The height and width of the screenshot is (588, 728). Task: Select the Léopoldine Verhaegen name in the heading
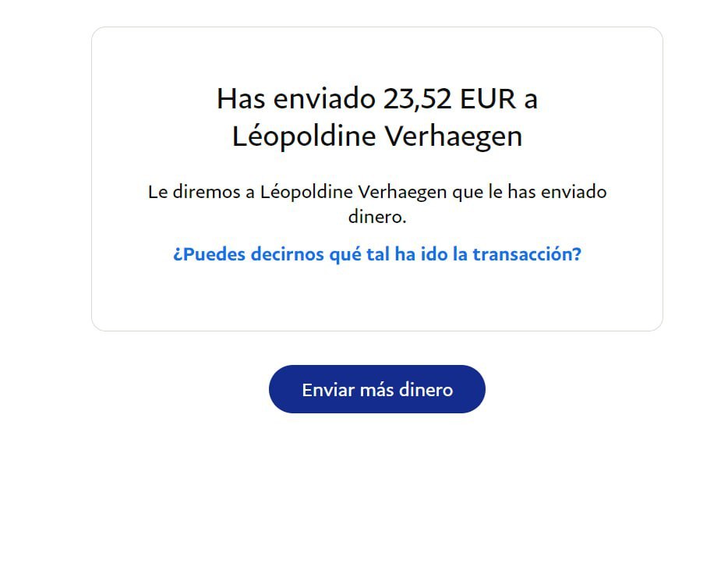pyautogui.click(x=377, y=136)
